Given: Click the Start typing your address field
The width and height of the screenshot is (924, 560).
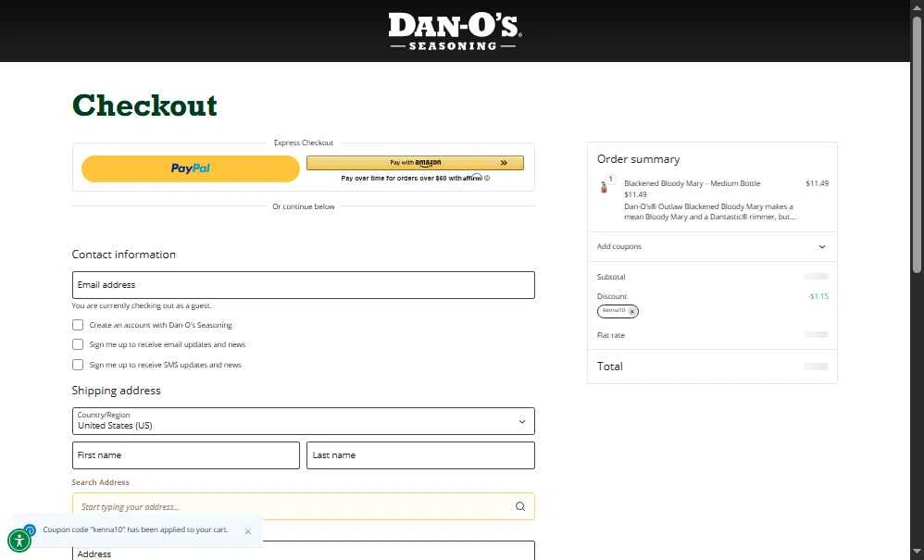Looking at the screenshot, I should [x=304, y=506].
